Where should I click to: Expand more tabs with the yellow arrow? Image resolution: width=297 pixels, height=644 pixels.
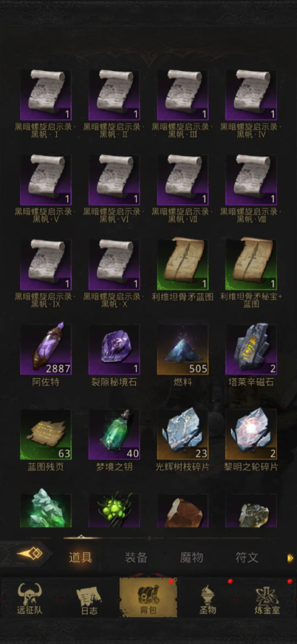click(x=290, y=558)
